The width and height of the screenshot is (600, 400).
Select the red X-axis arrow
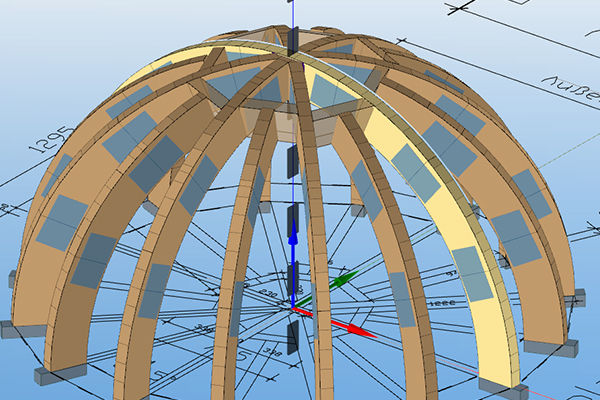pyautogui.click(x=343, y=326)
